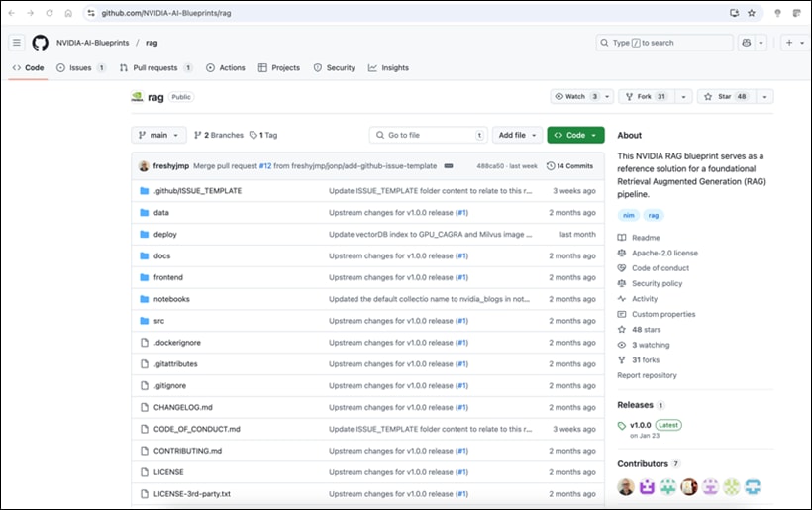Open the frontend folder icon

(145, 277)
